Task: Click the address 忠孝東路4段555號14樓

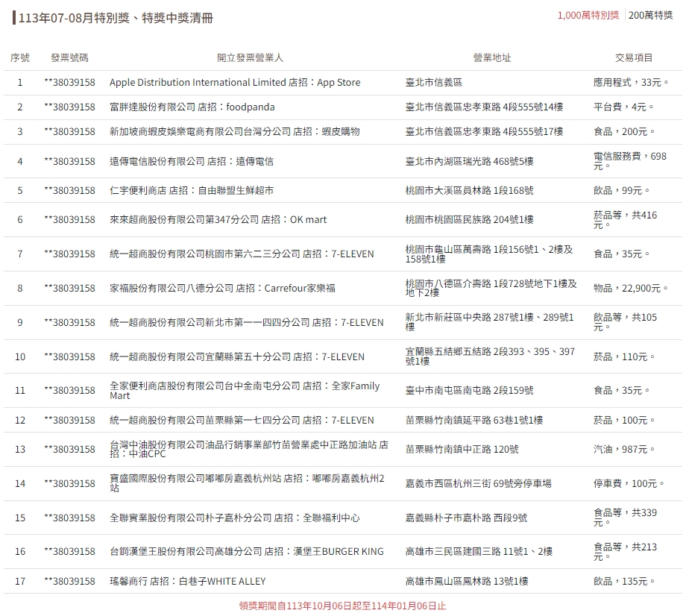Action: (x=484, y=107)
